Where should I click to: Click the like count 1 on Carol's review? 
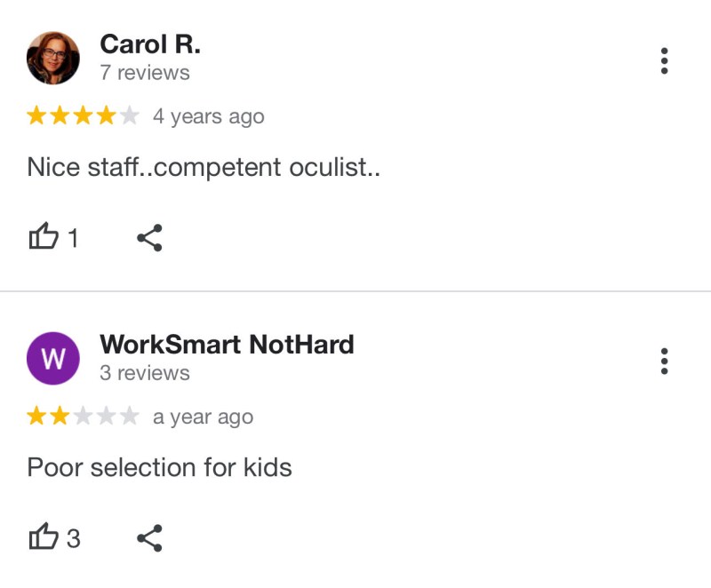(73, 238)
